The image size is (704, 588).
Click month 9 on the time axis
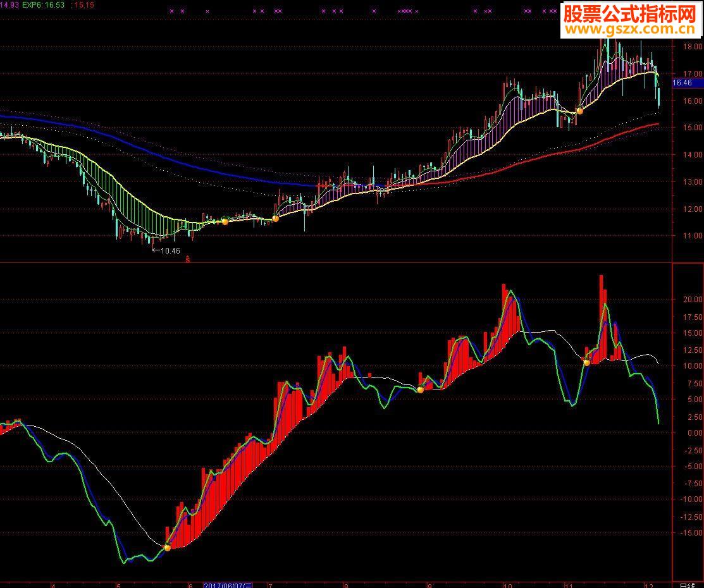[x=429, y=585]
